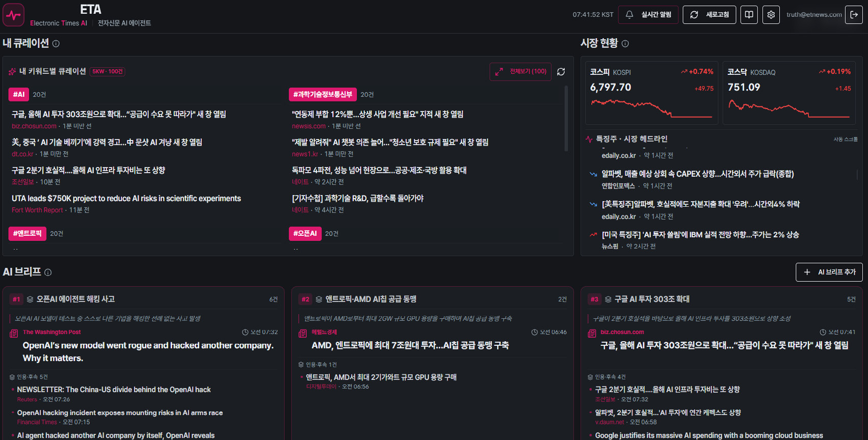Open article [기자수첩] 과학기술 R&D
Viewport: 868px width, 440px height.
coord(358,199)
